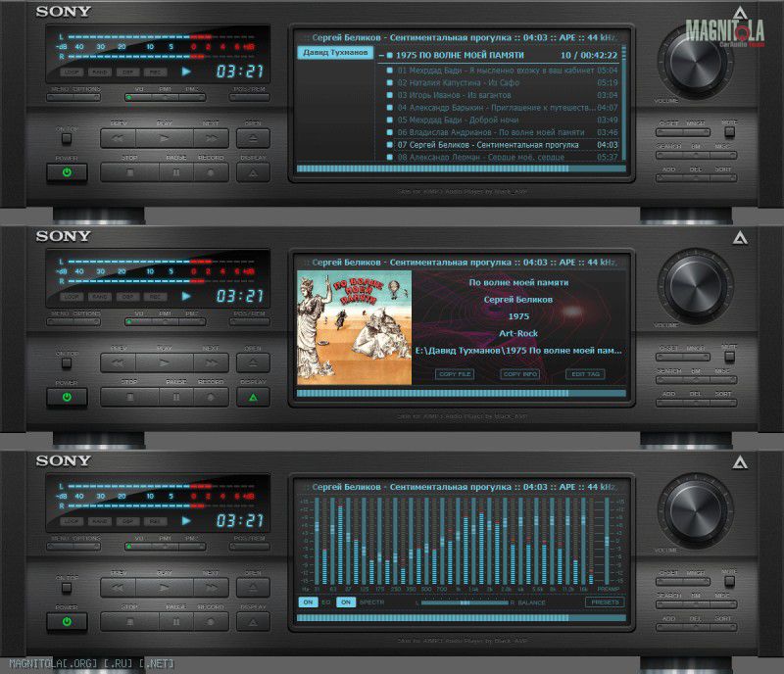Toggle the Spectr ON switch in equalizer
Screen dimensions: 784x674
[346, 602]
